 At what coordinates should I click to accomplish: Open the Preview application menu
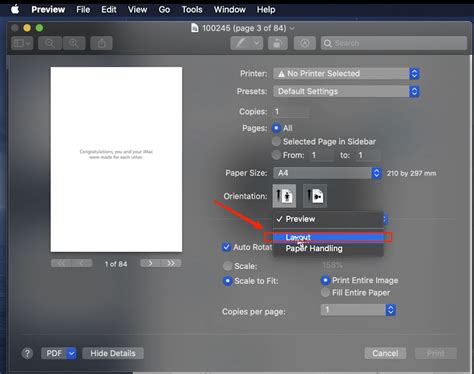click(48, 10)
